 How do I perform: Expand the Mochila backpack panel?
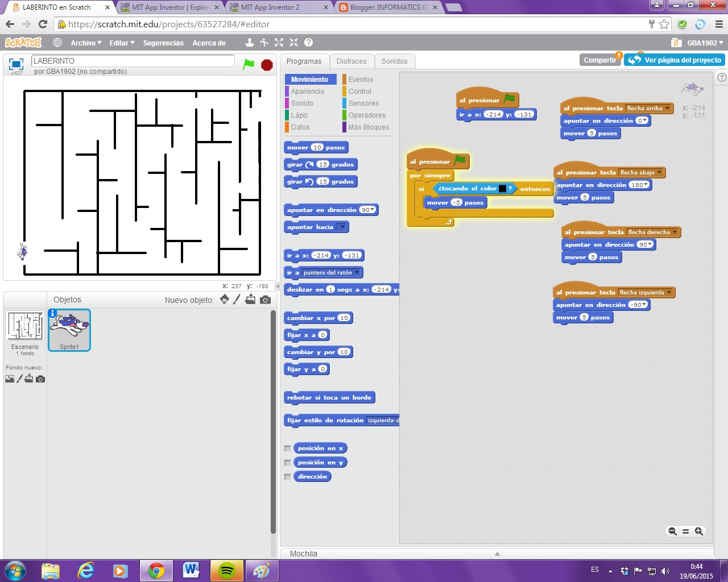tap(497, 554)
